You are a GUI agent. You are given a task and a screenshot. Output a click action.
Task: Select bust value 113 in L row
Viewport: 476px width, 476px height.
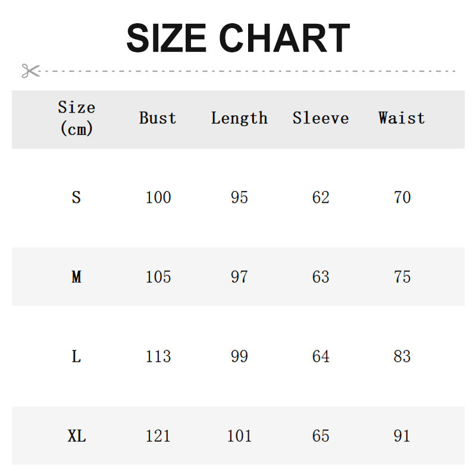158,356
